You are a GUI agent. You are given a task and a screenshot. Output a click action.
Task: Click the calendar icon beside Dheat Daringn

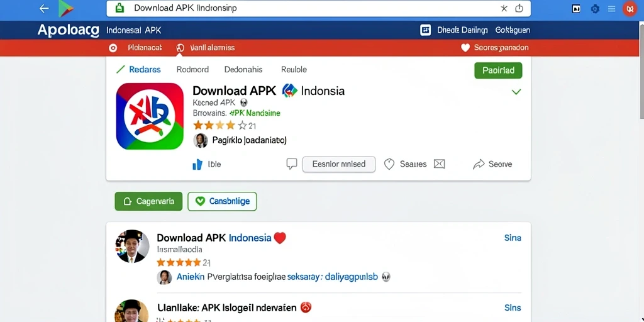[426, 30]
